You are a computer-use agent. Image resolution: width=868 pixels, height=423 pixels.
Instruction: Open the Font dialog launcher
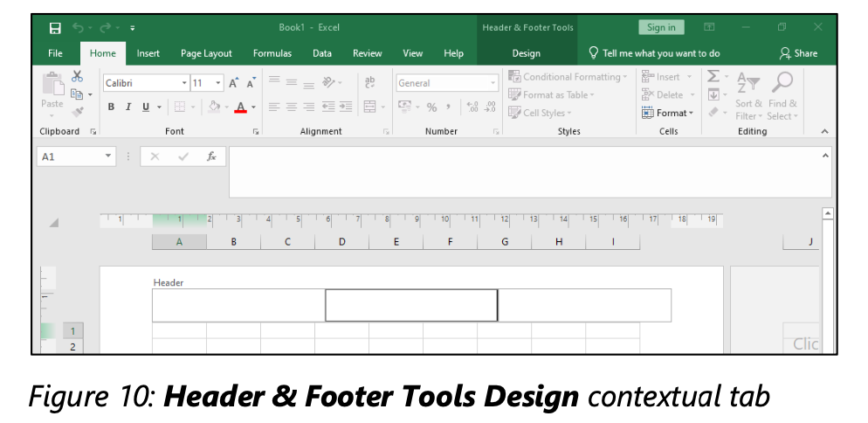click(256, 131)
